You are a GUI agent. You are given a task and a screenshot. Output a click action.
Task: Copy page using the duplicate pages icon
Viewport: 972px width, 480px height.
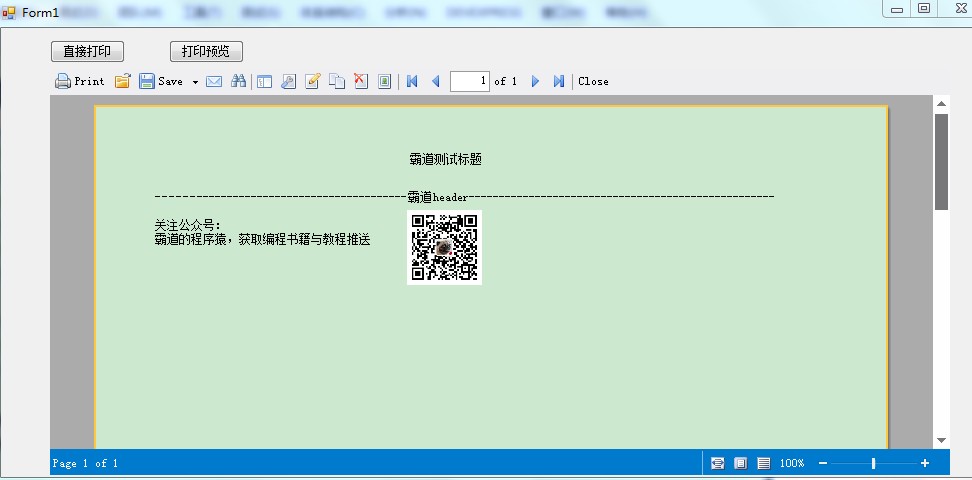click(x=337, y=81)
